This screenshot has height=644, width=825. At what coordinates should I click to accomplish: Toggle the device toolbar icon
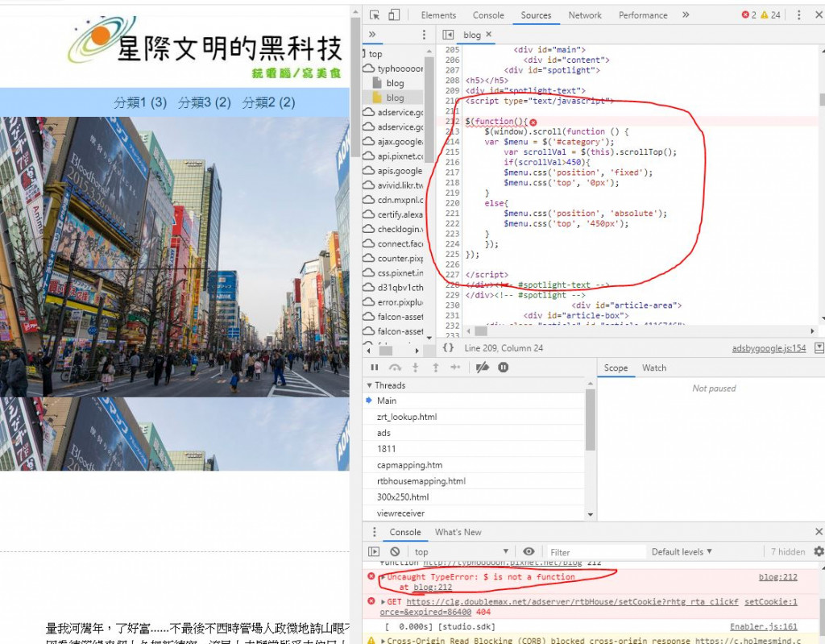(394, 15)
